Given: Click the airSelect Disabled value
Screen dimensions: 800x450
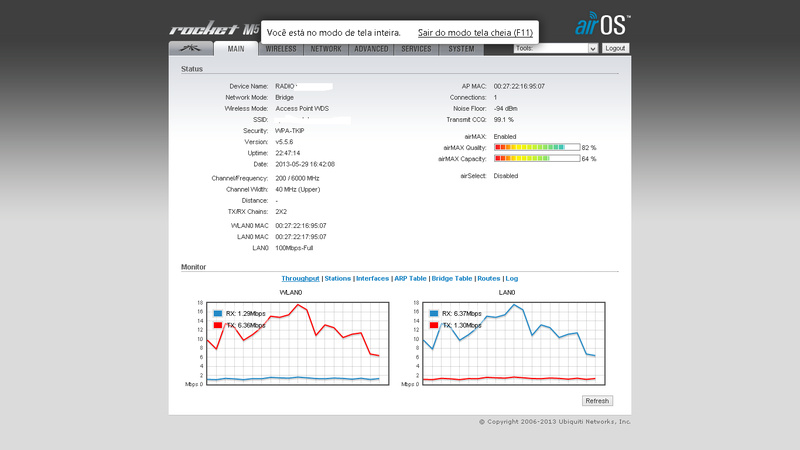Looking at the screenshot, I should 506,176.
